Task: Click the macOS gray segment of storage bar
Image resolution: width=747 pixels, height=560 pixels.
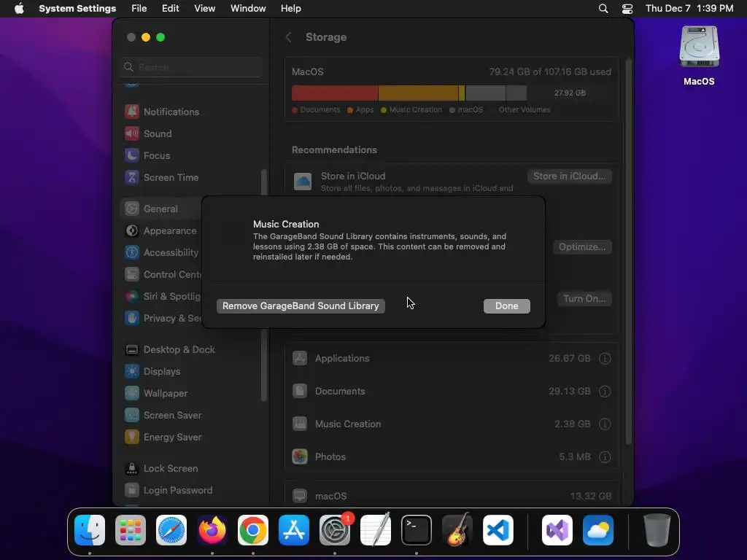Action: click(x=485, y=93)
